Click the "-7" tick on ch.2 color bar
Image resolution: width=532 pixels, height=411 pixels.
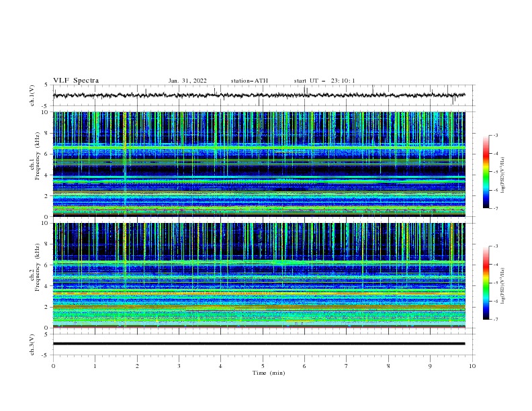496,320
